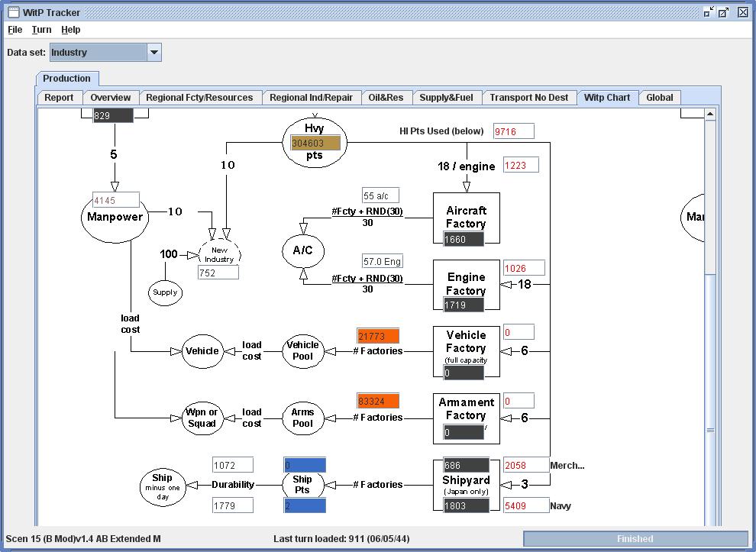Click the A/C oval node
This screenshot has height=552, width=756.
[x=303, y=250]
